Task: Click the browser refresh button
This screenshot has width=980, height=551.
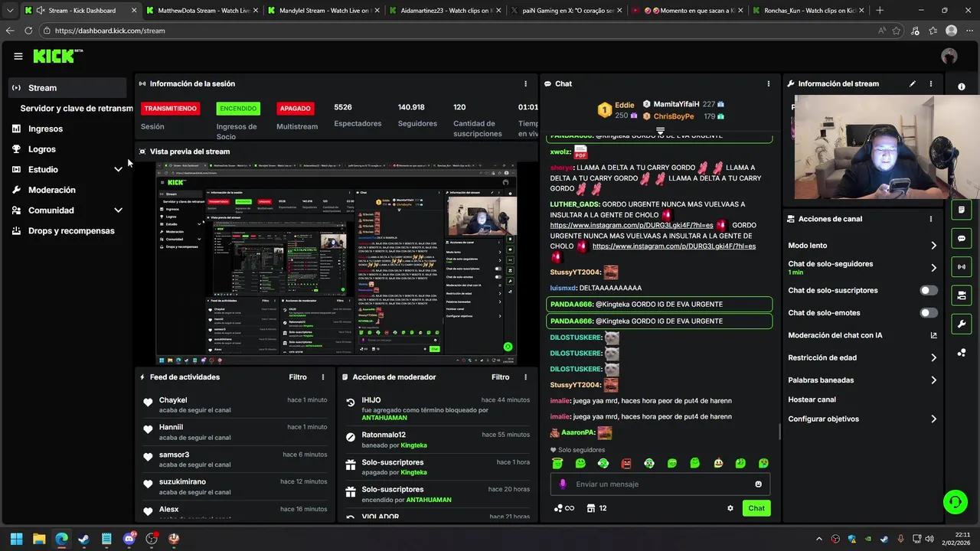Action: pos(28,31)
